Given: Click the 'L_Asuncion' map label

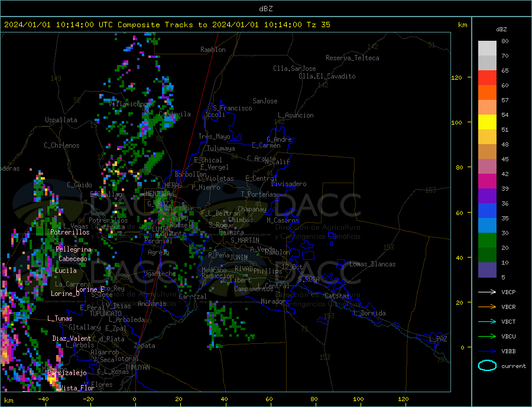Looking at the screenshot, I should pos(296,115).
